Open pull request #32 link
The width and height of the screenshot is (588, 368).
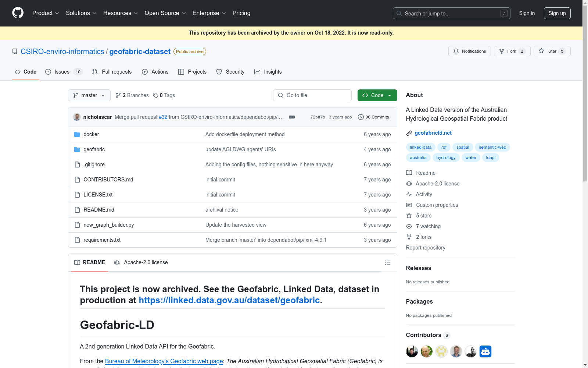[163, 117]
